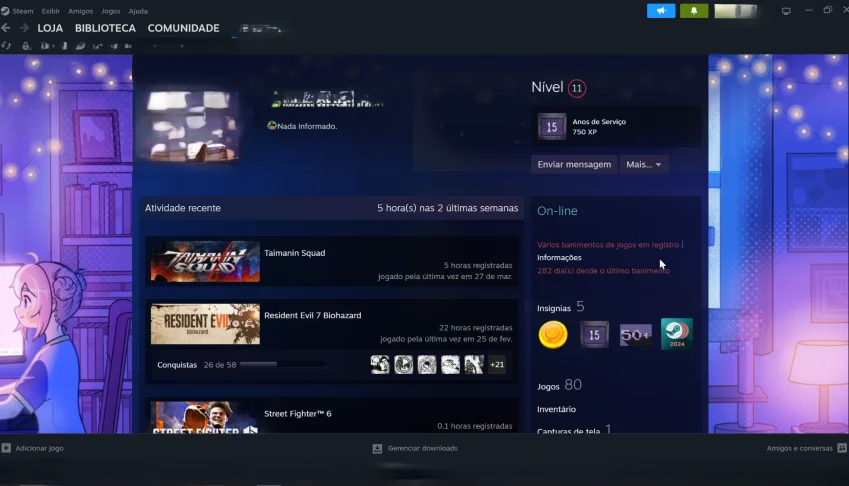Viewport: 849px width, 486px height.
Task: Click the back navigation arrow
Action: [6, 28]
